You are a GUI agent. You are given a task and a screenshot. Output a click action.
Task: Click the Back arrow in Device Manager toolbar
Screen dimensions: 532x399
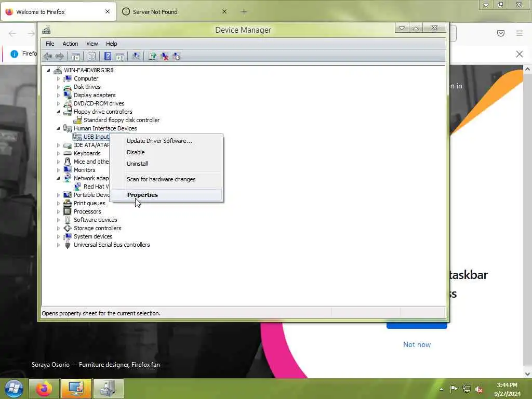tap(48, 56)
